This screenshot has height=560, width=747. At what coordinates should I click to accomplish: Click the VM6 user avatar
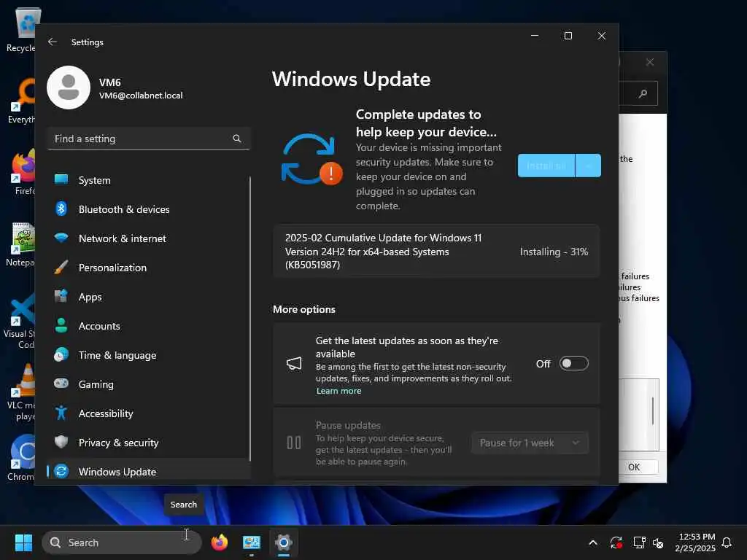(69, 87)
